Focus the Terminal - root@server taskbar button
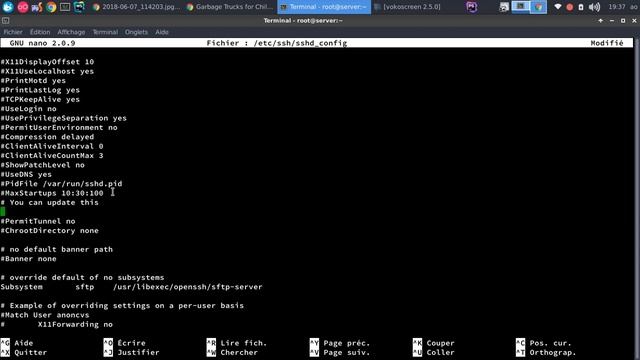The height and width of the screenshot is (360, 640). [324, 7]
